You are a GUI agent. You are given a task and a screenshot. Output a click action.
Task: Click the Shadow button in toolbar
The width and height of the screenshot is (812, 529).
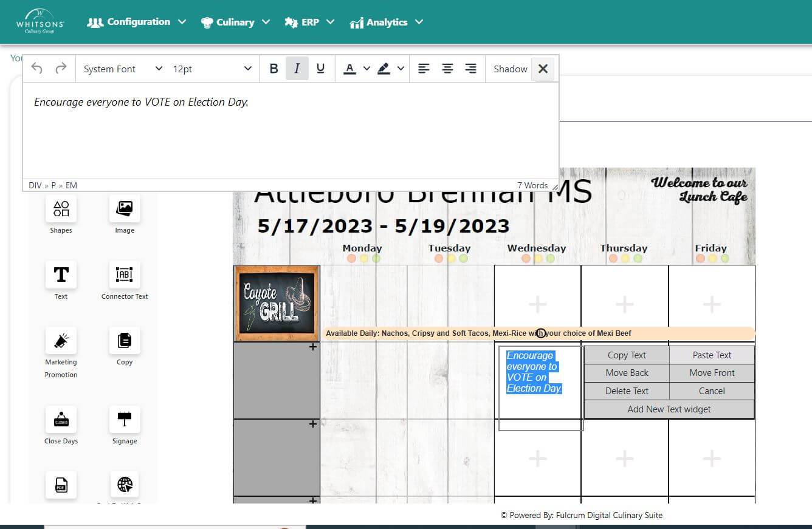pyautogui.click(x=510, y=69)
